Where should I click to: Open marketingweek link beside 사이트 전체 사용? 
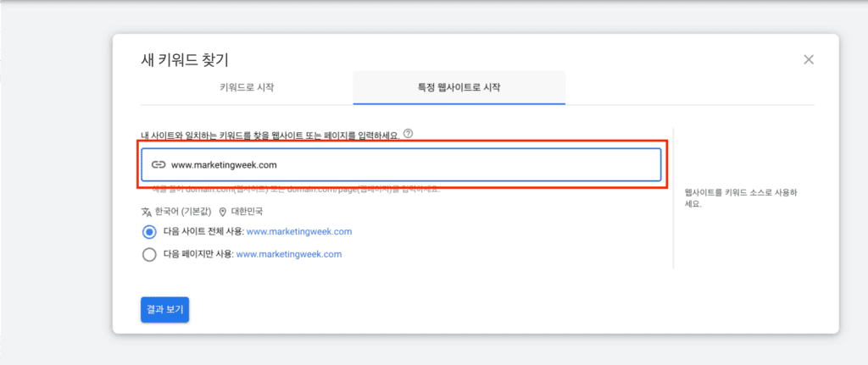click(299, 232)
